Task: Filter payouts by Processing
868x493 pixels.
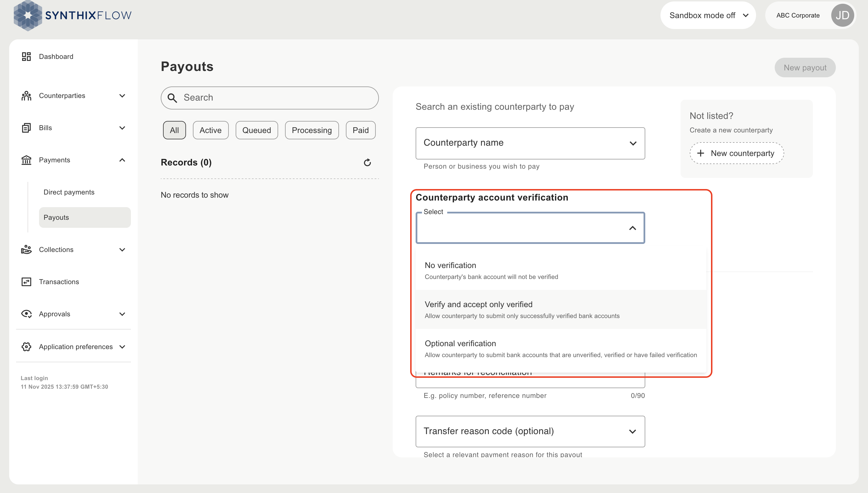Action: click(x=311, y=130)
